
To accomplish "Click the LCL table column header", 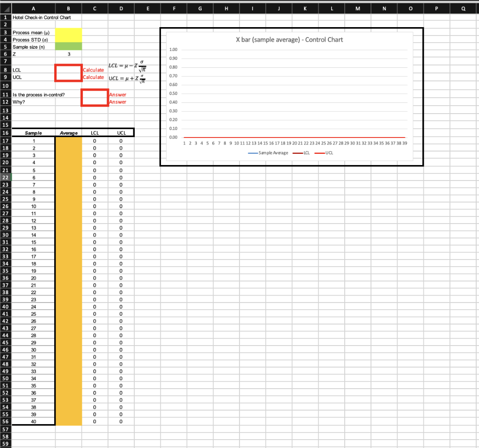I will (94, 133).
